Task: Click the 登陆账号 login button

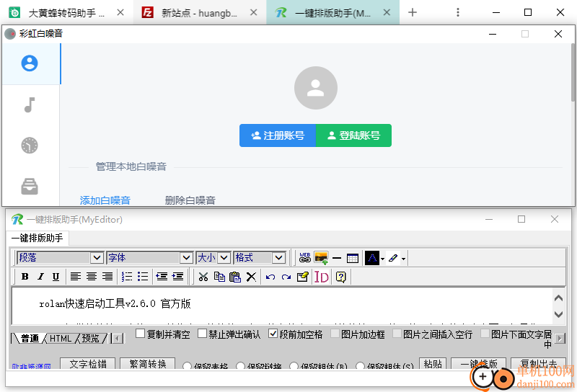Action: [x=353, y=135]
